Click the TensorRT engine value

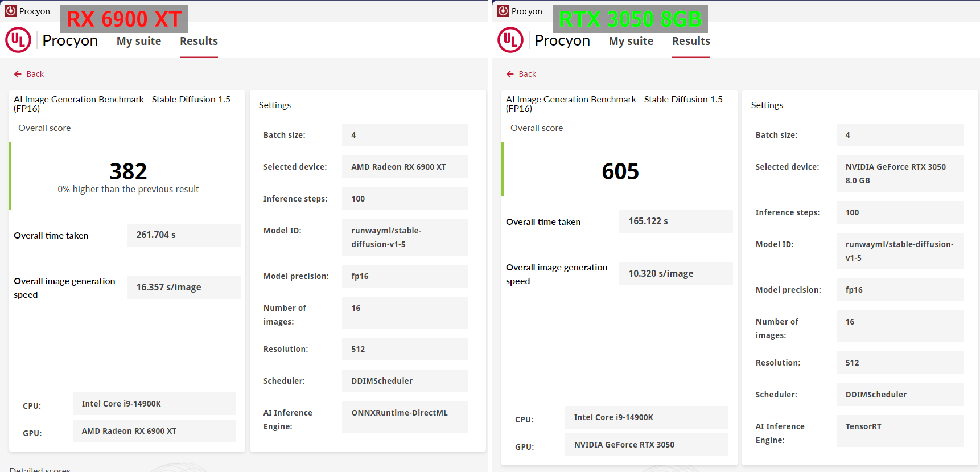tap(900, 431)
